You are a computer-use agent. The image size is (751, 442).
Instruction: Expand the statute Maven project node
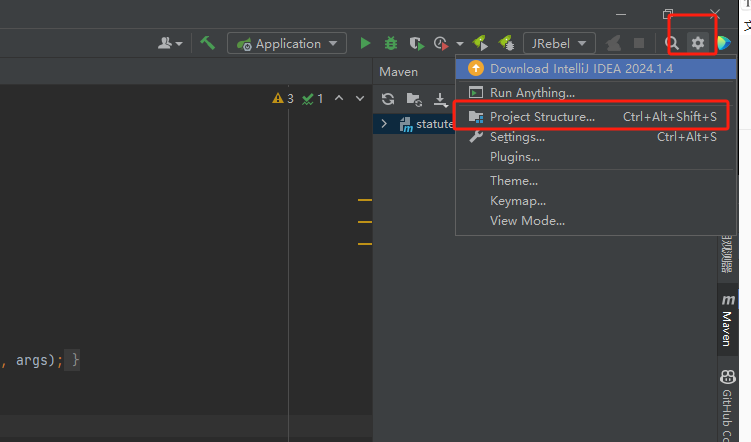(x=384, y=124)
